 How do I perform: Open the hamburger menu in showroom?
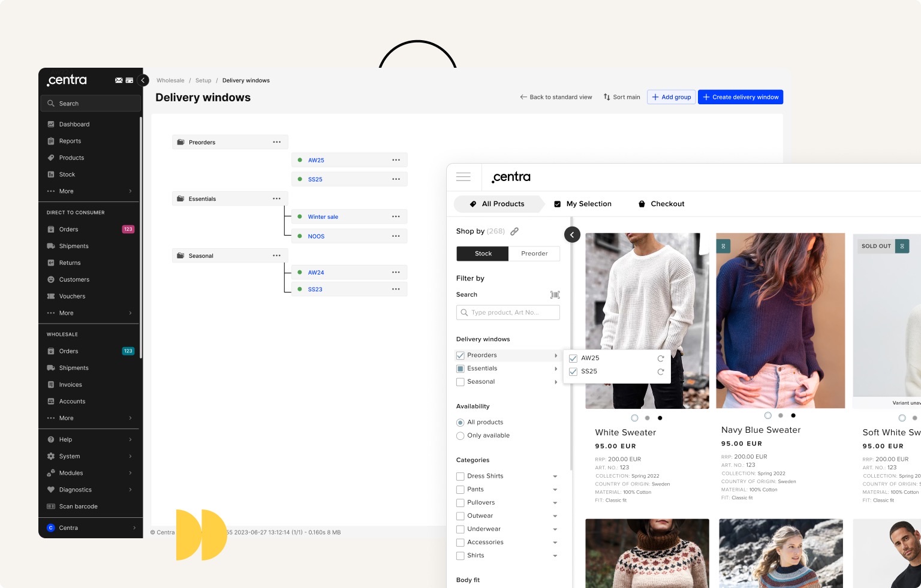463,177
